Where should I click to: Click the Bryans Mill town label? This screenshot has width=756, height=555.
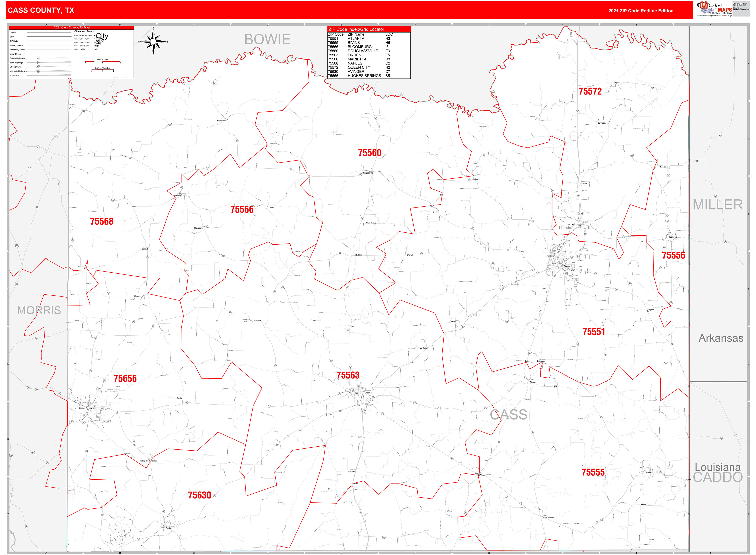(221, 120)
